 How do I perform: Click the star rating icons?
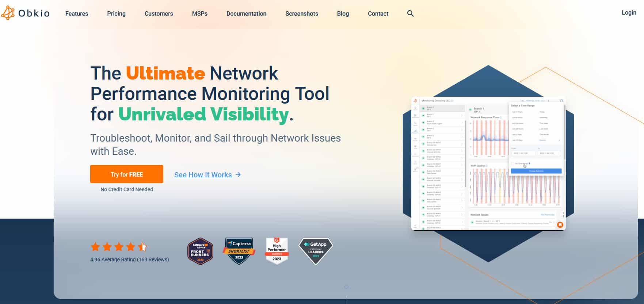[119, 247]
